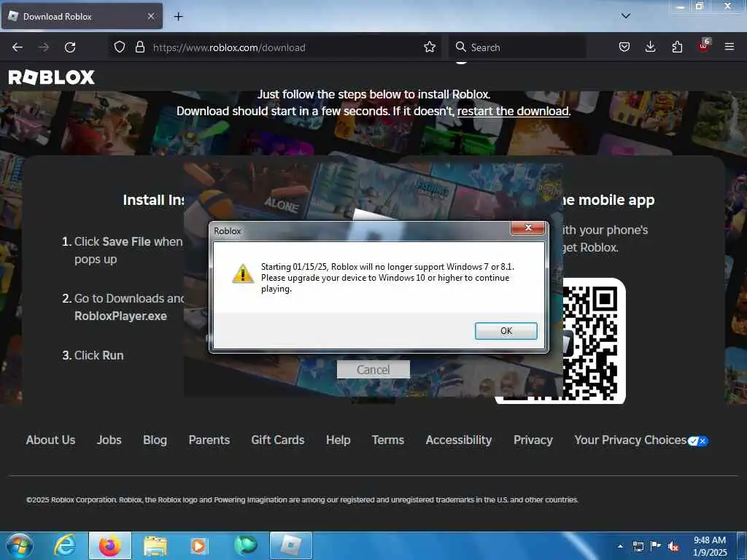Bookmark this page with star icon
The image size is (747, 560).
pos(429,47)
